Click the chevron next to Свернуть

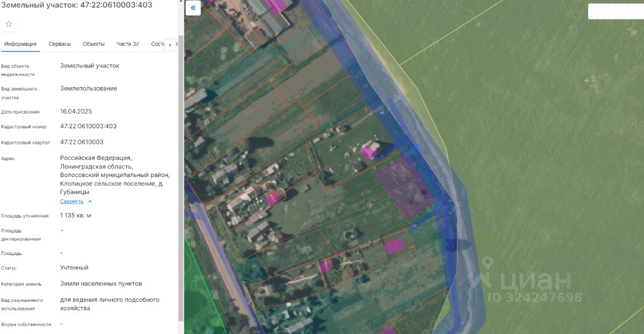pyautogui.click(x=90, y=201)
